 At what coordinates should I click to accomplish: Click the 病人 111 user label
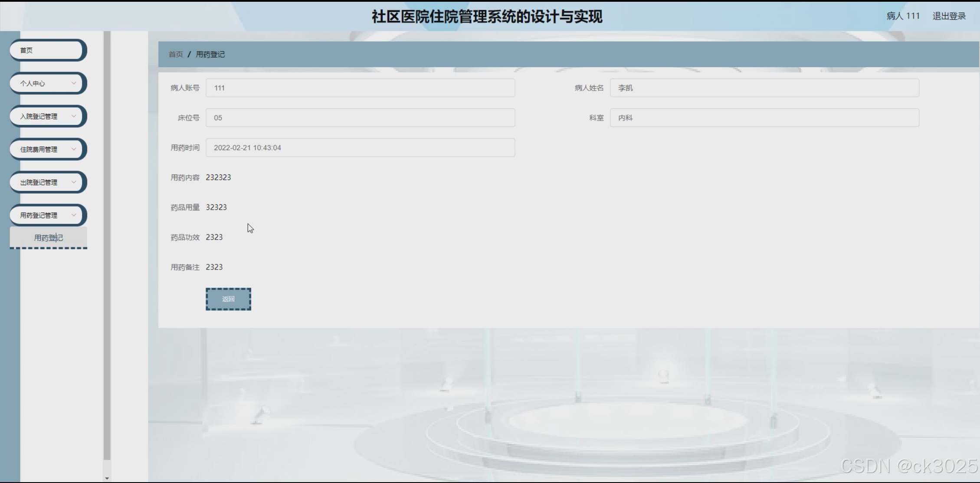(x=903, y=16)
